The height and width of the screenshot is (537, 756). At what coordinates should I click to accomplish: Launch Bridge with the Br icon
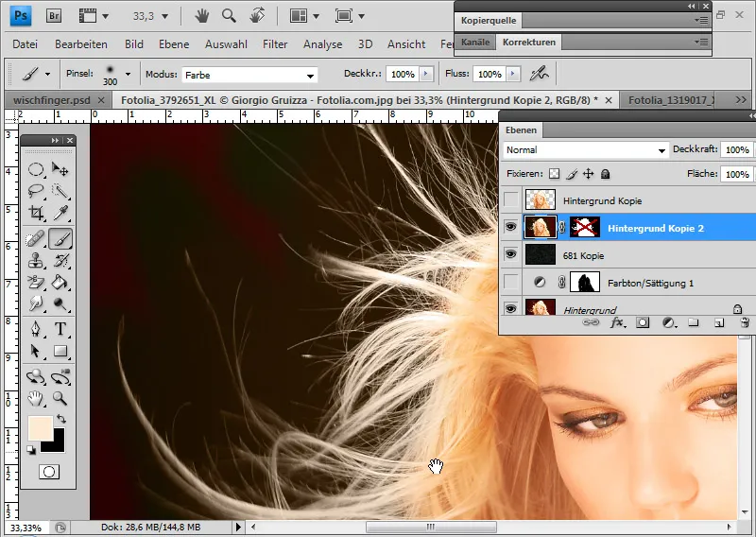(54, 16)
